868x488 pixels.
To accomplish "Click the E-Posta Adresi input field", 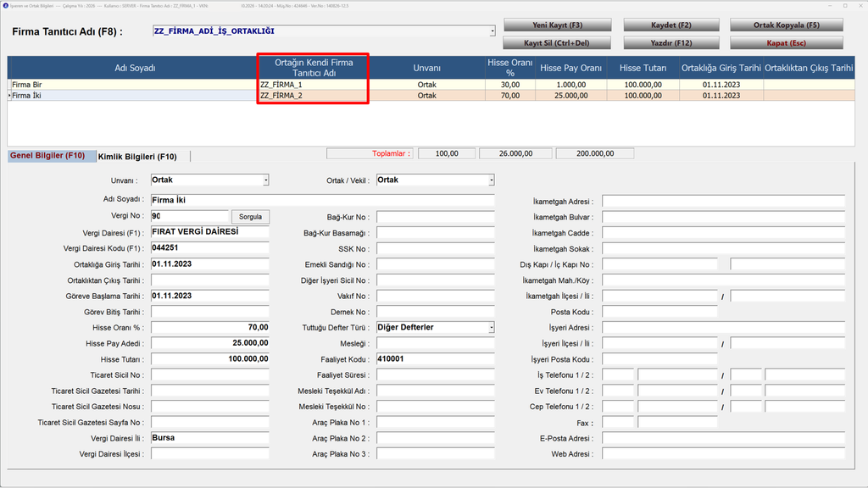I will [724, 438].
